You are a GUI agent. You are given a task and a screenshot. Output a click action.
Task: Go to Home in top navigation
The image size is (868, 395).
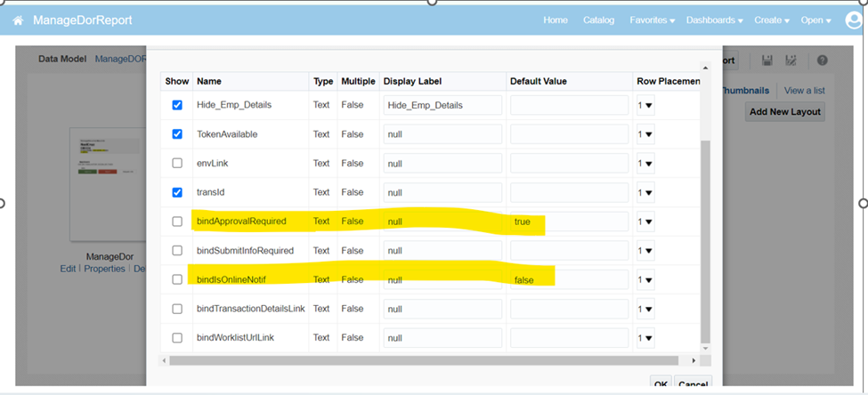click(x=556, y=20)
